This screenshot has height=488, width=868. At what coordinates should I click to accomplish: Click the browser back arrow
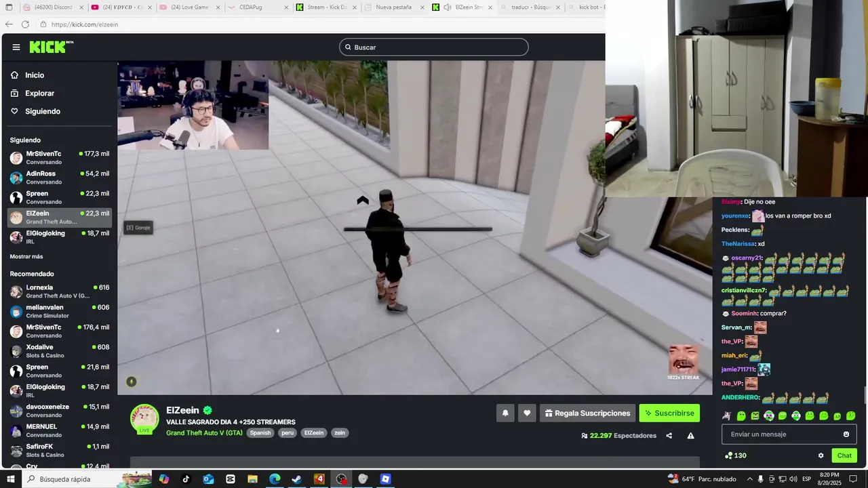(x=9, y=24)
